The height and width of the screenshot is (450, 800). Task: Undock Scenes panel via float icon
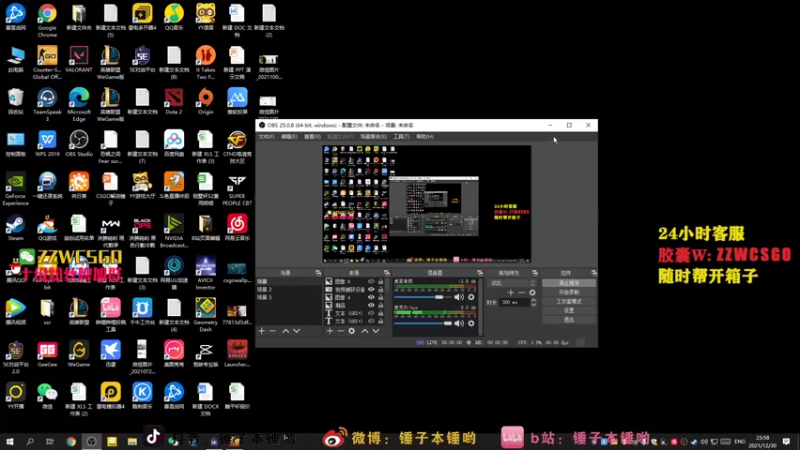[x=318, y=273]
